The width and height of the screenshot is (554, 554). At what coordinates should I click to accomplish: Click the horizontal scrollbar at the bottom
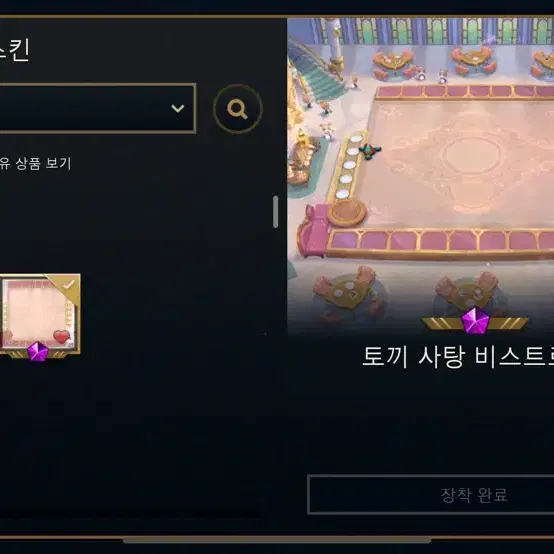(277, 540)
